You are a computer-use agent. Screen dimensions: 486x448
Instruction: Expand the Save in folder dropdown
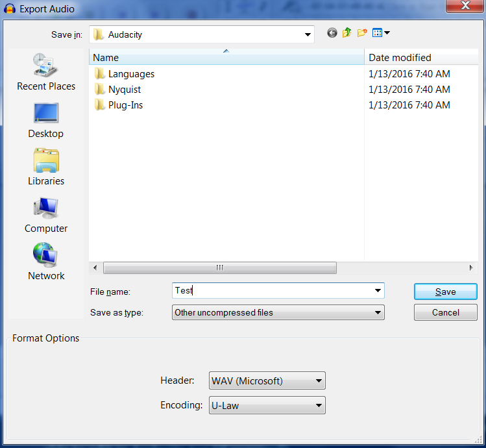tap(308, 34)
